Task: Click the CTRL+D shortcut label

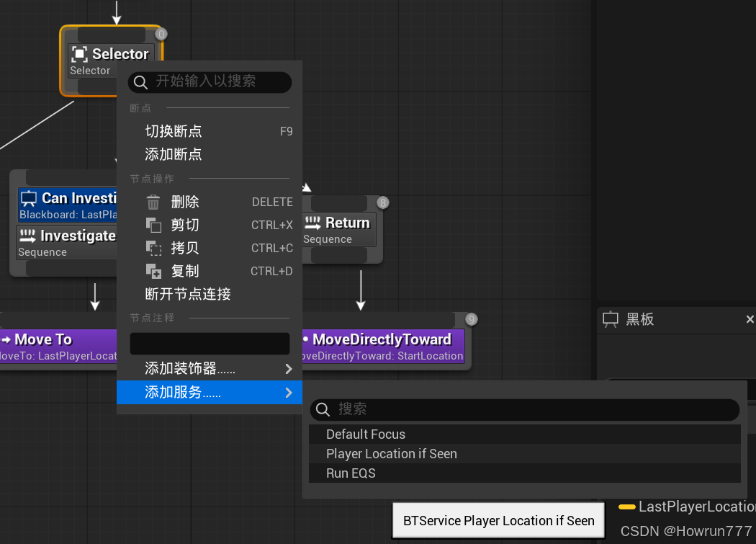Action: point(271,271)
